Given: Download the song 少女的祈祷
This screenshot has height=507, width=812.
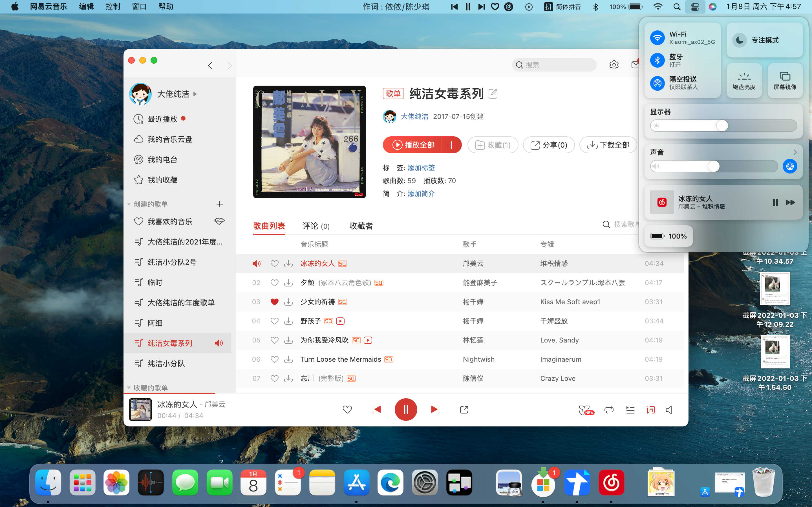Looking at the screenshot, I should coord(288,302).
